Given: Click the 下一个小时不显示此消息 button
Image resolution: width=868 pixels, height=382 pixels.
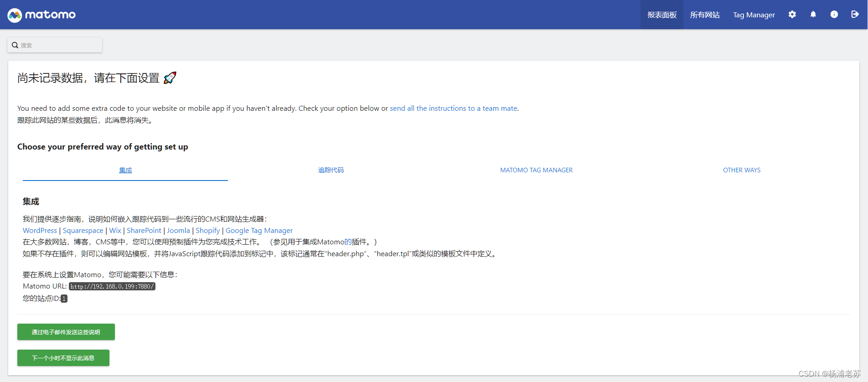Looking at the screenshot, I should 63,358.
